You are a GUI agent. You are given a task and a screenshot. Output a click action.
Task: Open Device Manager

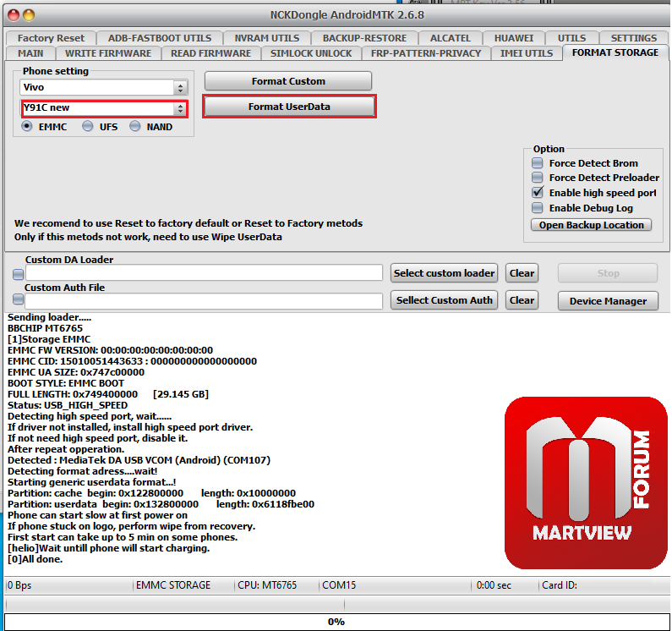point(608,301)
